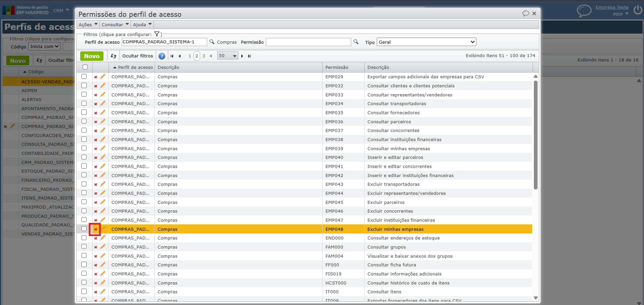Click the refresh icon next to Novo
644x305 pixels.
tap(113, 56)
